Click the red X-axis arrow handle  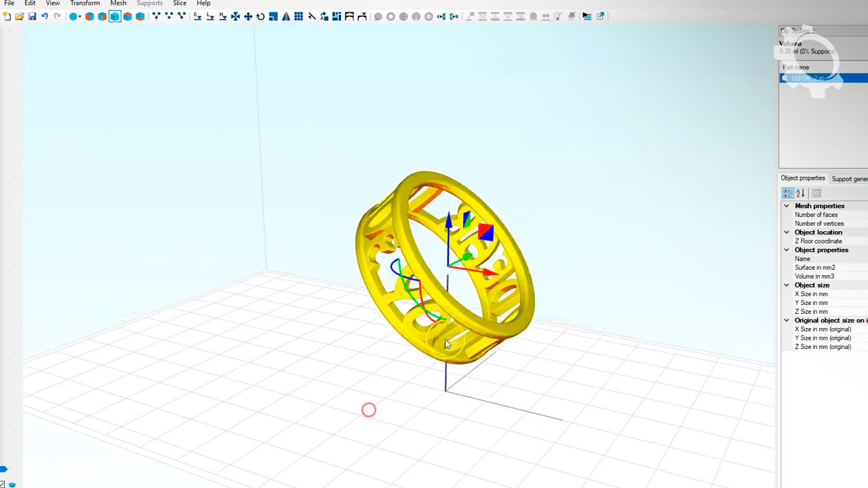(490, 272)
